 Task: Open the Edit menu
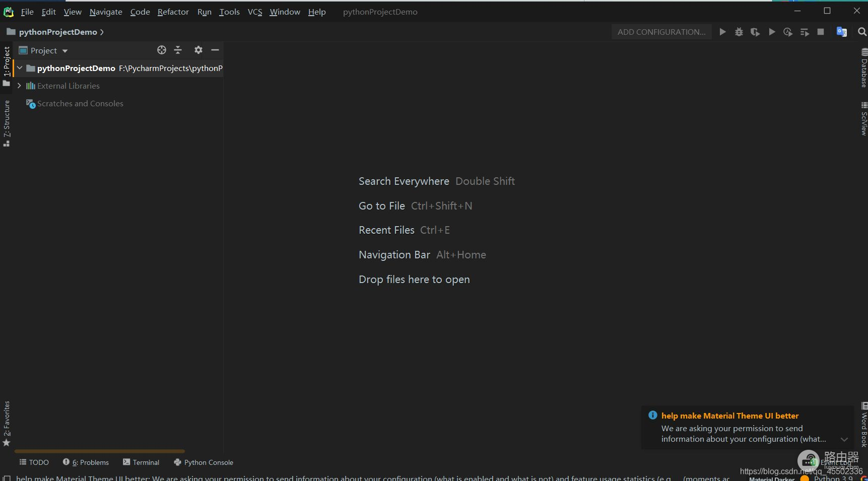point(48,12)
